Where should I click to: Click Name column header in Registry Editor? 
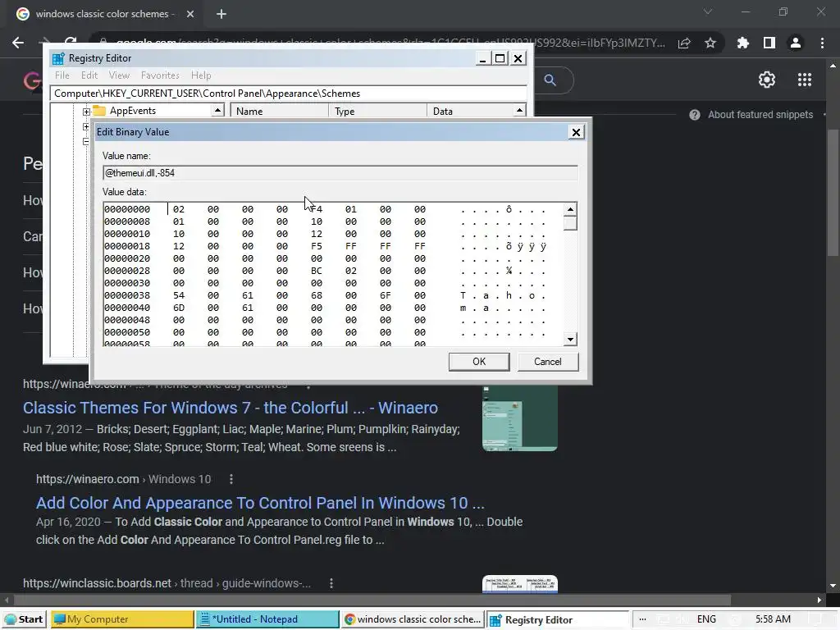[279, 111]
